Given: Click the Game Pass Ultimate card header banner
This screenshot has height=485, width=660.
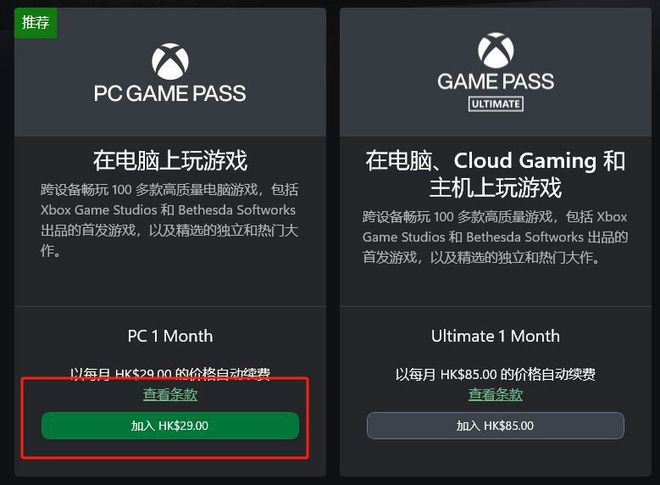Looking at the screenshot, I should coord(495,72).
